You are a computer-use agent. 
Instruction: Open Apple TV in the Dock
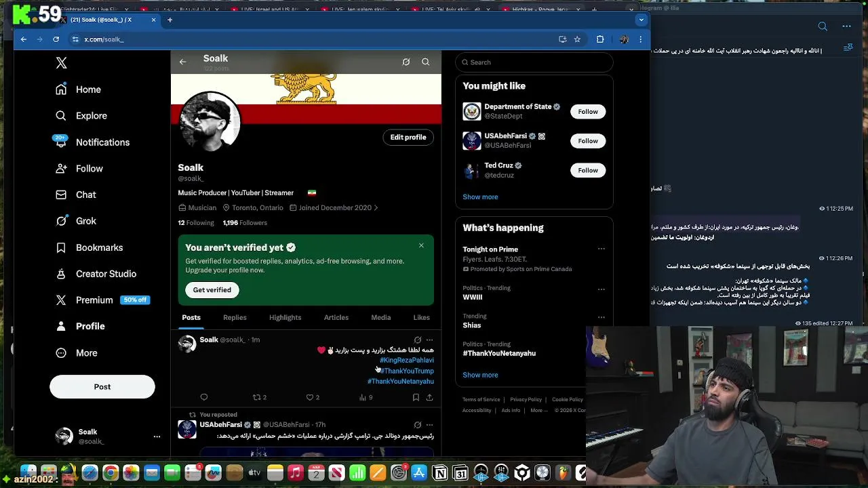[x=254, y=472]
